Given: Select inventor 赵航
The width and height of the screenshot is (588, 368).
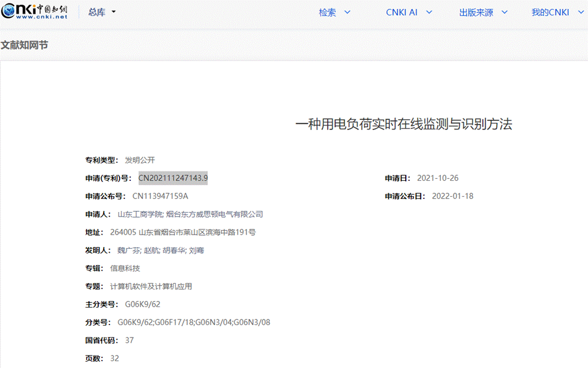Looking at the screenshot, I should pos(151,250).
